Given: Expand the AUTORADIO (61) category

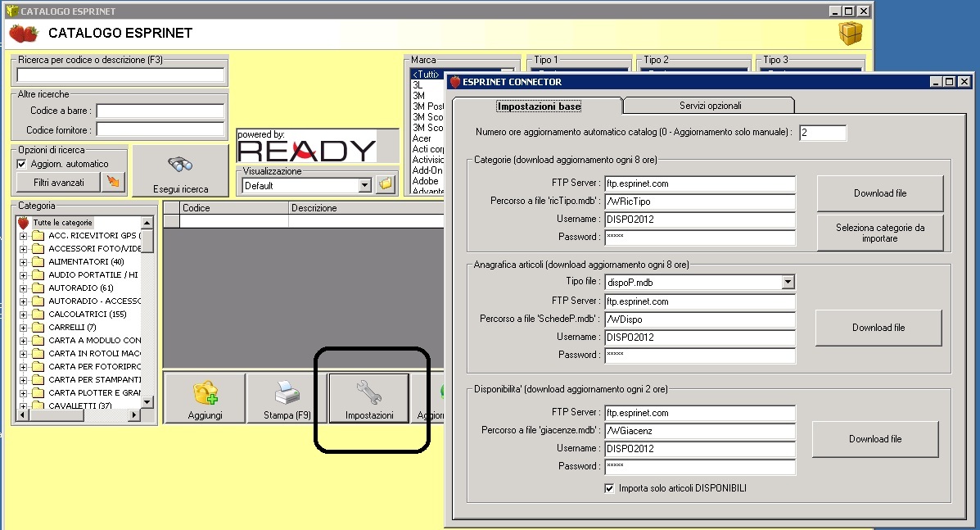Looking at the screenshot, I should point(23,288).
